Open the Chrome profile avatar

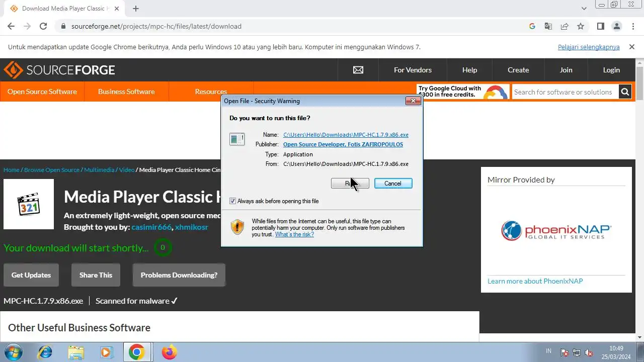click(617, 26)
